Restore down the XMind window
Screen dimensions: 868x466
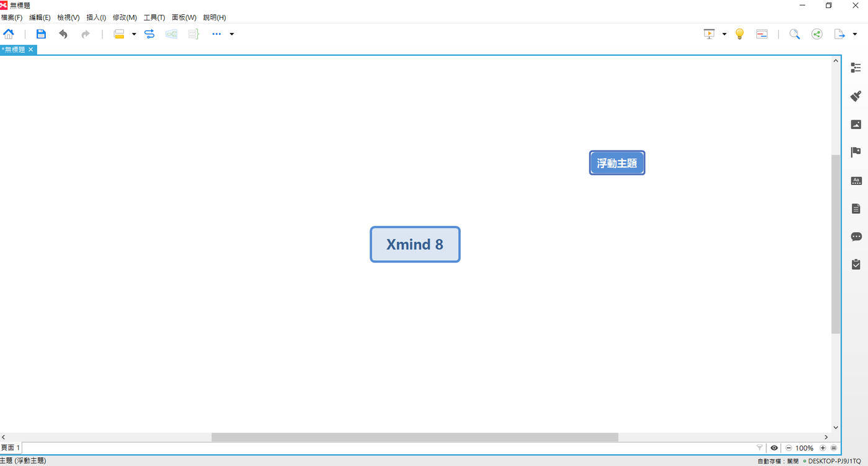coord(829,6)
